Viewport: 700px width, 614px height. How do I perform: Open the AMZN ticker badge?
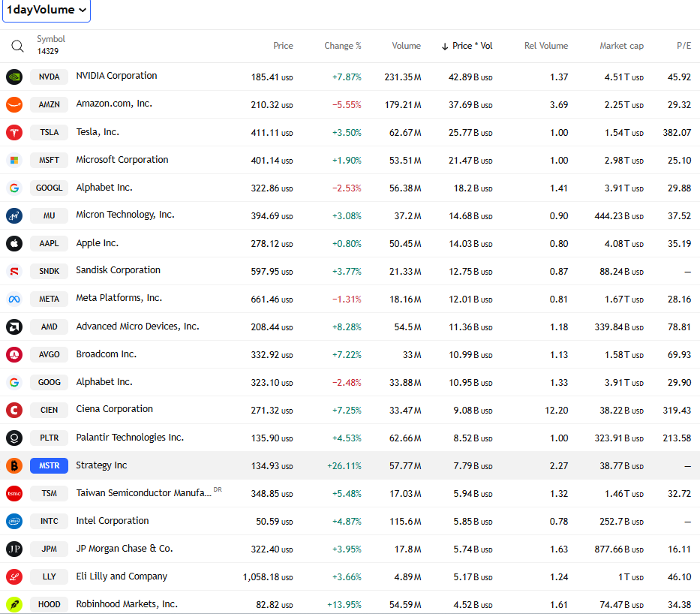[49, 104]
